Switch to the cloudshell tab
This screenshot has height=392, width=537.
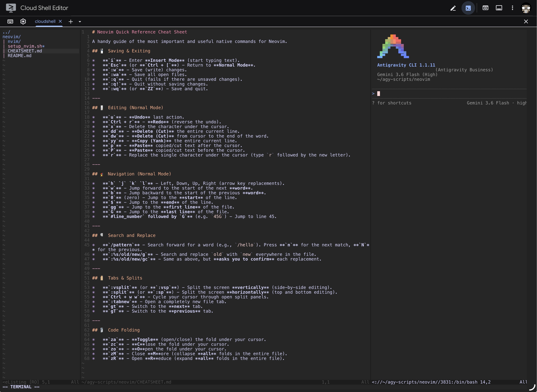coord(45,21)
